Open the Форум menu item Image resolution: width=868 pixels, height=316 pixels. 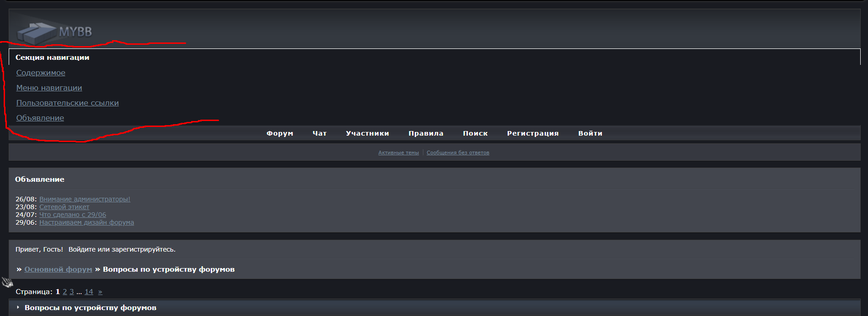pyautogui.click(x=279, y=133)
